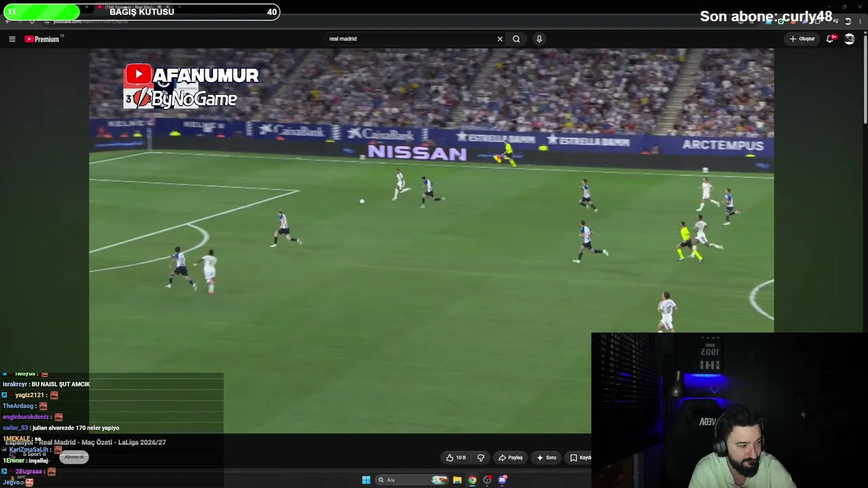
Task: Clear the 'real madrid' search text
Action: (500, 39)
